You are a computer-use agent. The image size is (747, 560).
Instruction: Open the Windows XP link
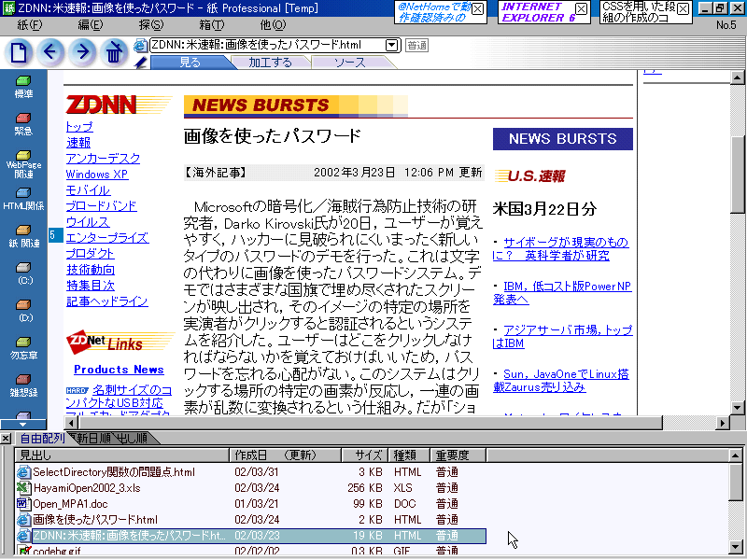pyautogui.click(x=96, y=175)
